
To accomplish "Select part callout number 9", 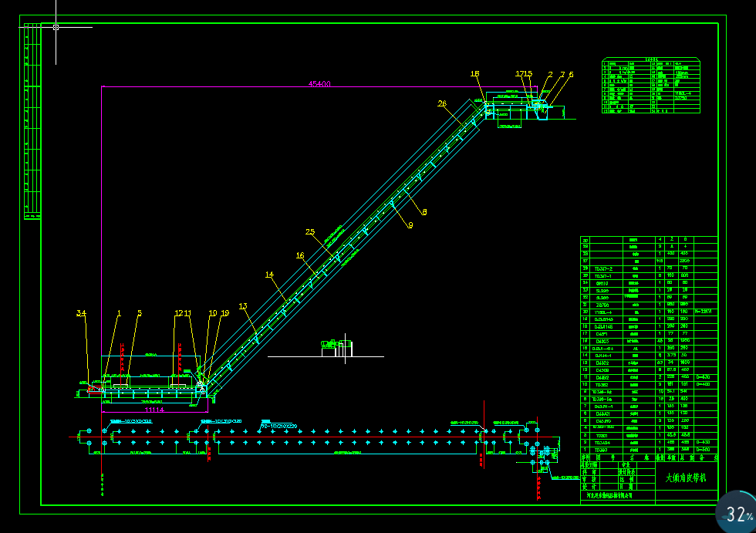I will click(x=410, y=225).
